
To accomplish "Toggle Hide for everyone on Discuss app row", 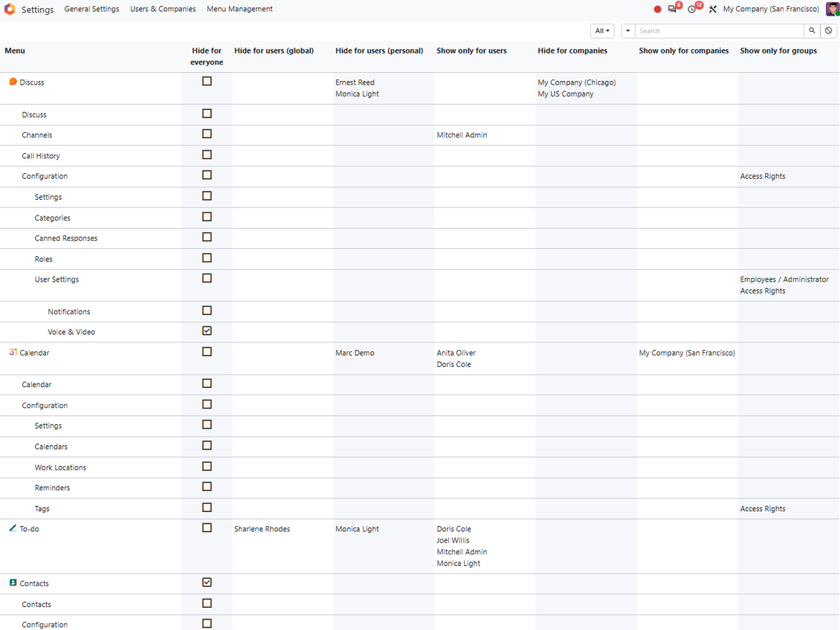I will [x=207, y=82].
